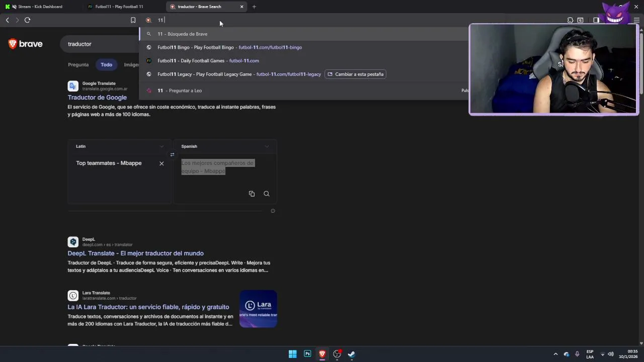Choose suggestion 11 - Búsqueda de Brave
644x362 pixels.
click(x=303, y=34)
